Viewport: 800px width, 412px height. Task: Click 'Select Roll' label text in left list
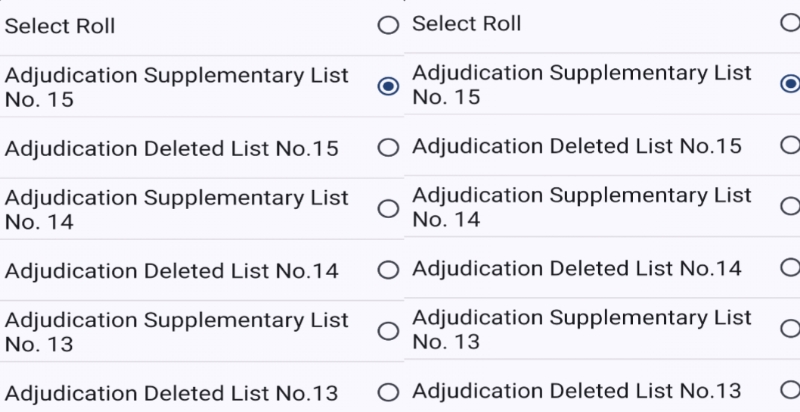pyautogui.click(x=60, y=26)
